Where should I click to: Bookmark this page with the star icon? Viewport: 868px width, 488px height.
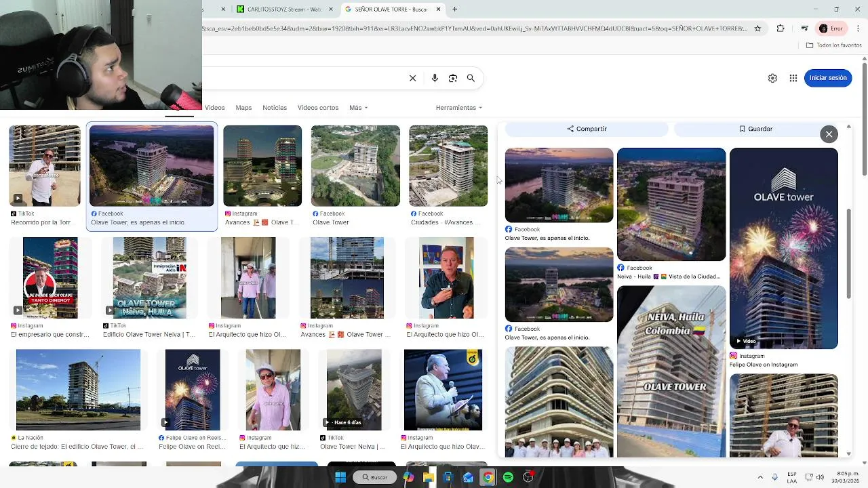click(757, 28)
